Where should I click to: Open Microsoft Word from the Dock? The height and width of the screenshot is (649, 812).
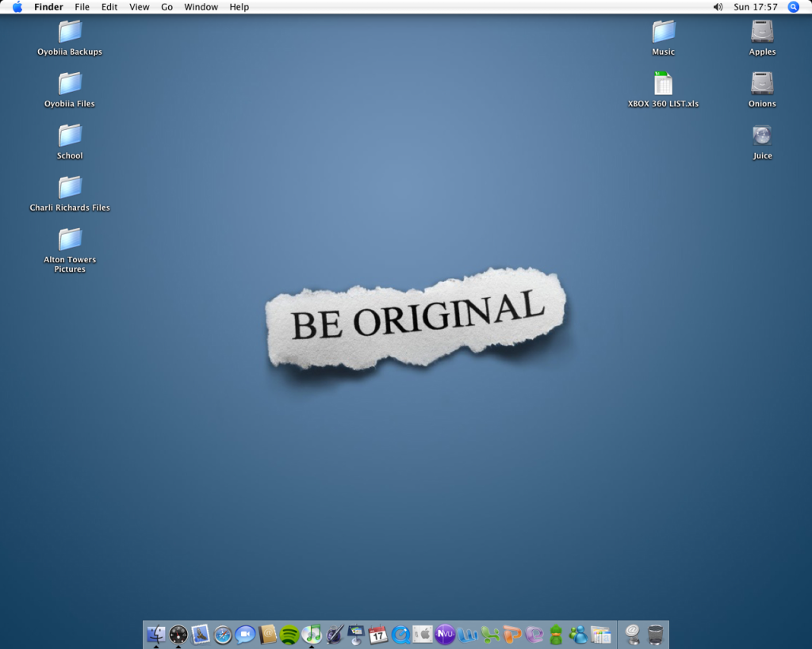pos(467,634)
